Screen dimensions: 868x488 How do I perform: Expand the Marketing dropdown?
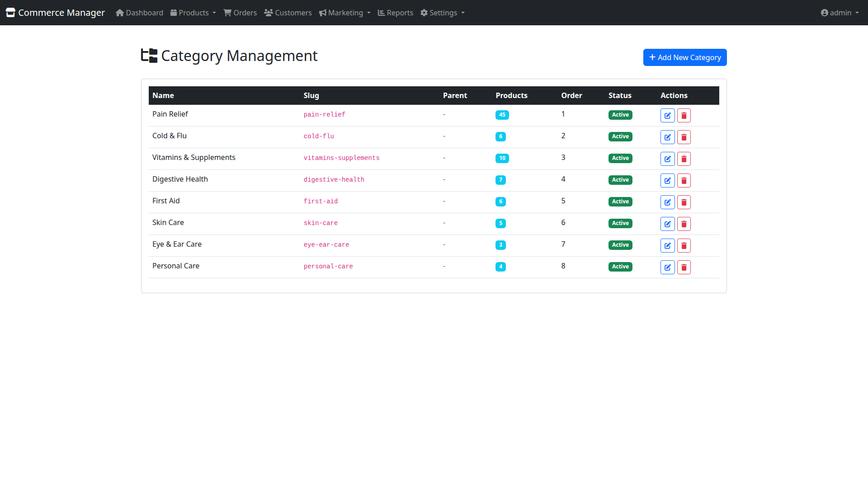344,13
